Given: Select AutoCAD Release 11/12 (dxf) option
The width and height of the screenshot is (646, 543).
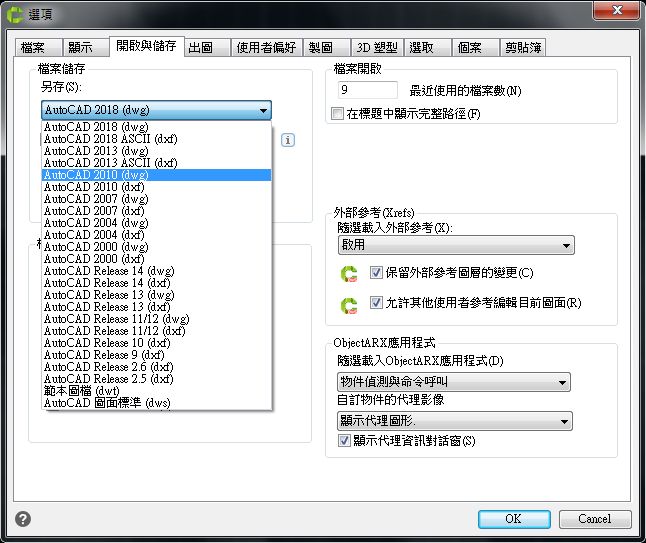Looking at the screenshot, I should 157,330.
